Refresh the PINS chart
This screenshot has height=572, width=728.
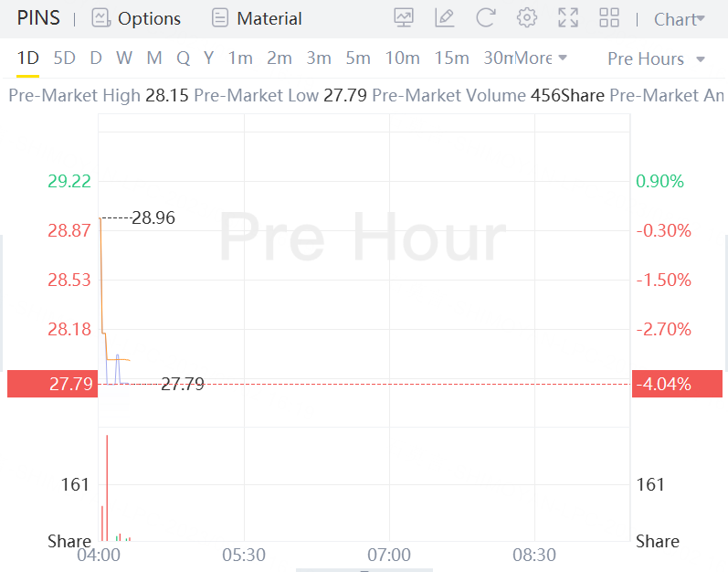pos(486,18)
